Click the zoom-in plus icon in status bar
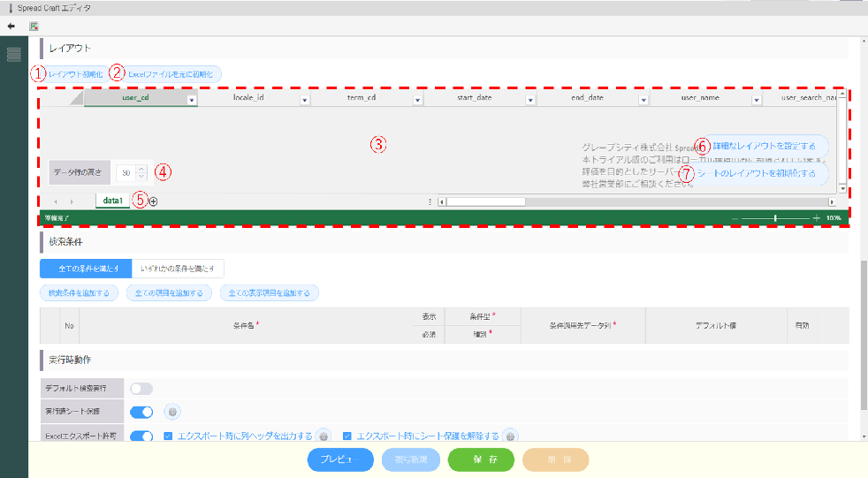The image size is (868, 478). point(816,217)
